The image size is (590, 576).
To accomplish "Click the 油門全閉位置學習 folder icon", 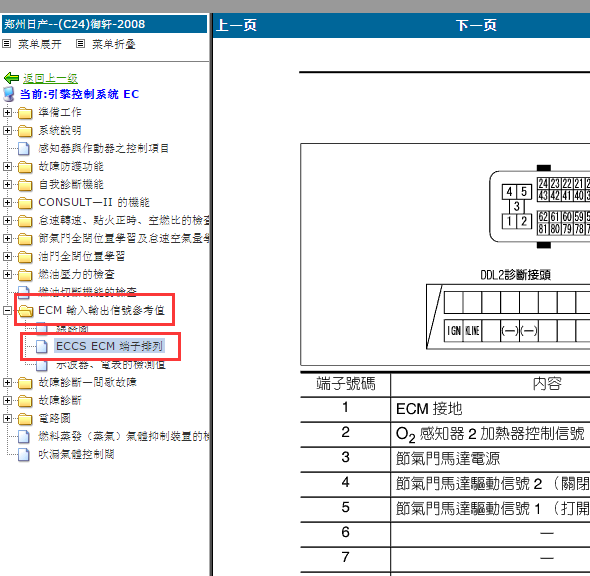I will pyautogui.click(x=25, y=257).
